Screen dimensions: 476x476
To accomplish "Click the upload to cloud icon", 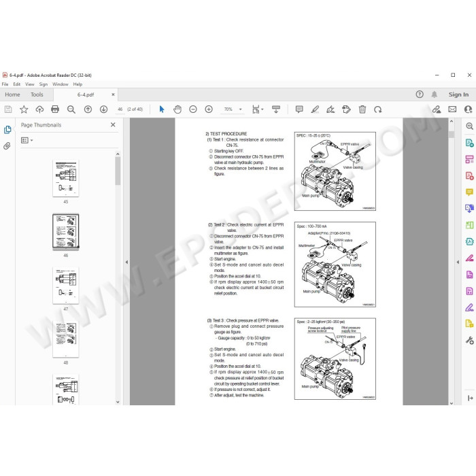I will pyautogui.click(x=39, y=109).
